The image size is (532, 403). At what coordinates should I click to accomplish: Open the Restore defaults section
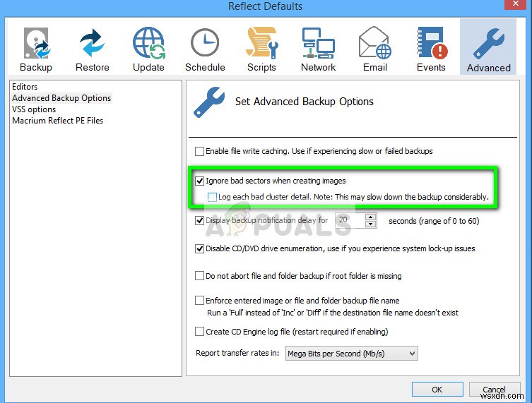(93, 49)
